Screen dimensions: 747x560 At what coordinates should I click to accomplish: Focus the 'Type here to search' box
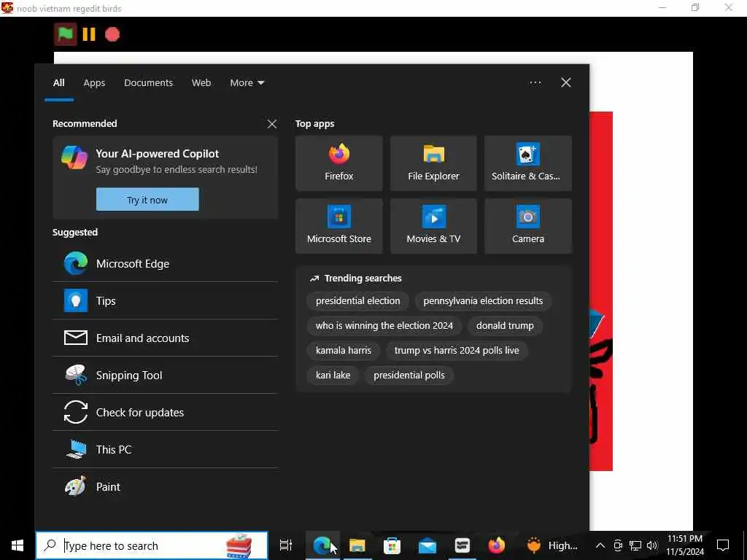tap(152, 545)
